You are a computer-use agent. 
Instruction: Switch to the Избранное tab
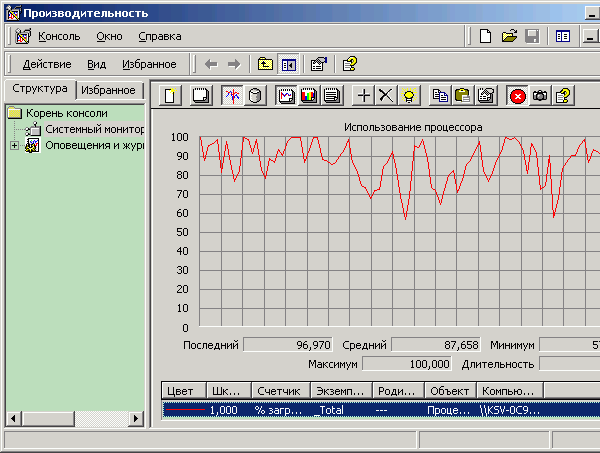pos(108,90)
